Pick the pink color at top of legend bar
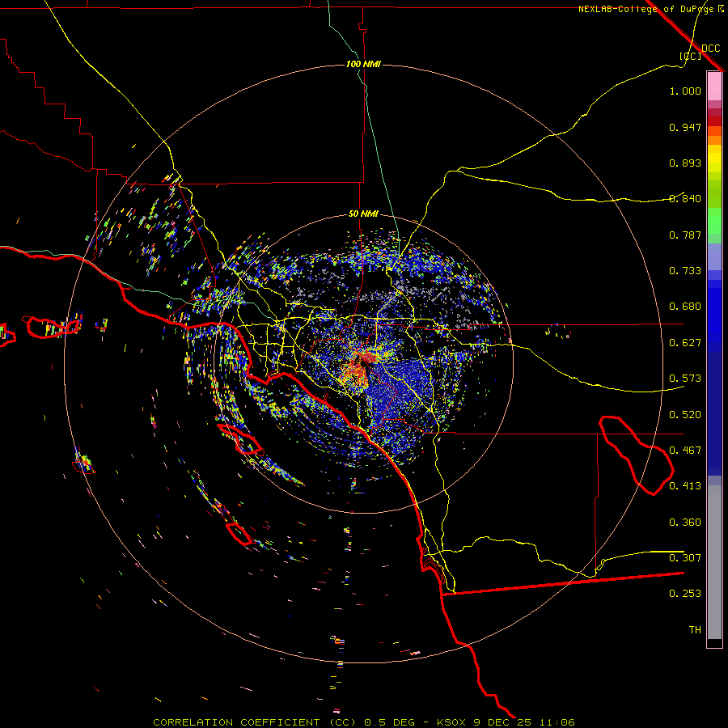728x728 pixels. pyautogui.click(x=714, y=87)
